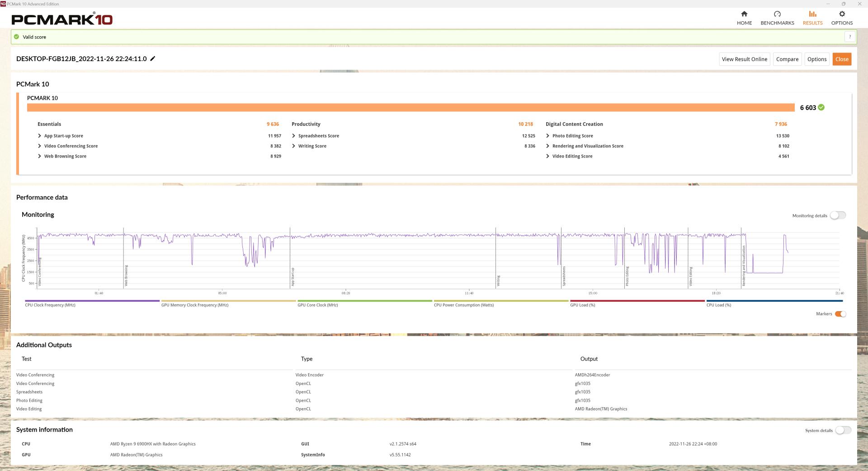
Task: Click the question mark help icon
Action: pos(850,37)
